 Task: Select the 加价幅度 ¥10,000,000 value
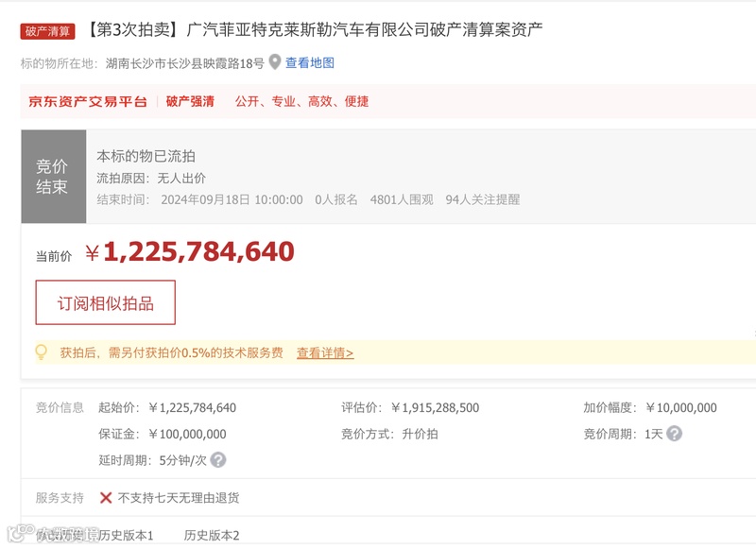(680, 408)
